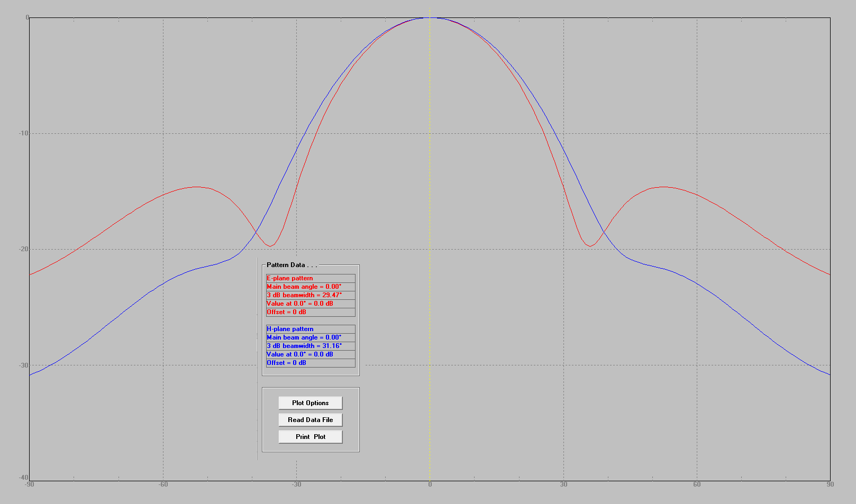Image resolution: width=856 pixels, height=504 pixels.
Task: Click the Read Data File button
Action: click(311, 419)
